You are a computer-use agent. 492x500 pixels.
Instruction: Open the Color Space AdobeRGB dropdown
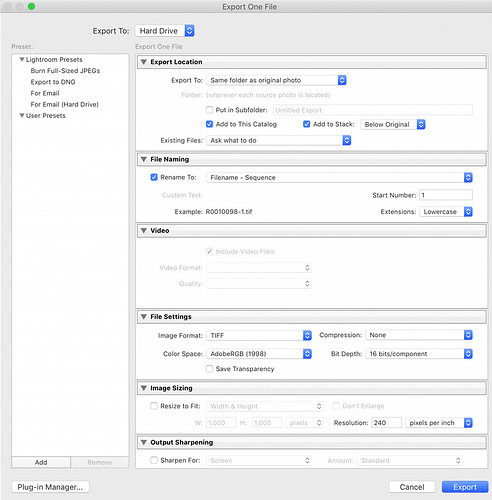(259, 354)
